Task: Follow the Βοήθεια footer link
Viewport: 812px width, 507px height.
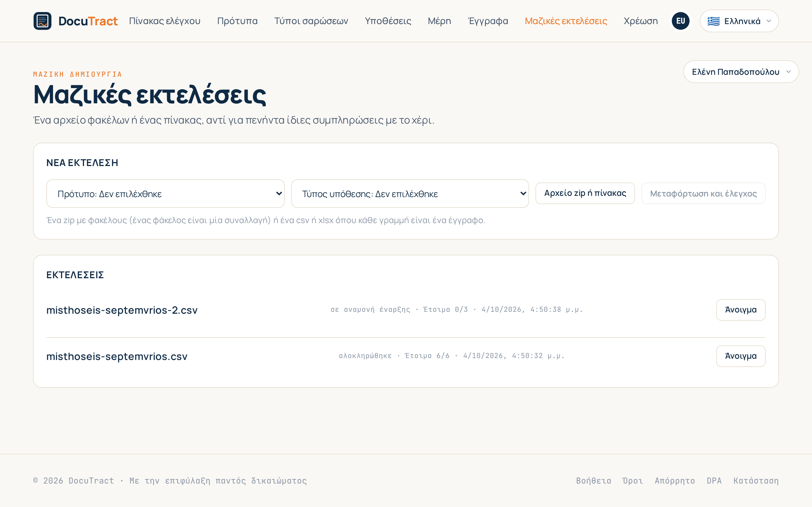Action: (x=593, y=480)
